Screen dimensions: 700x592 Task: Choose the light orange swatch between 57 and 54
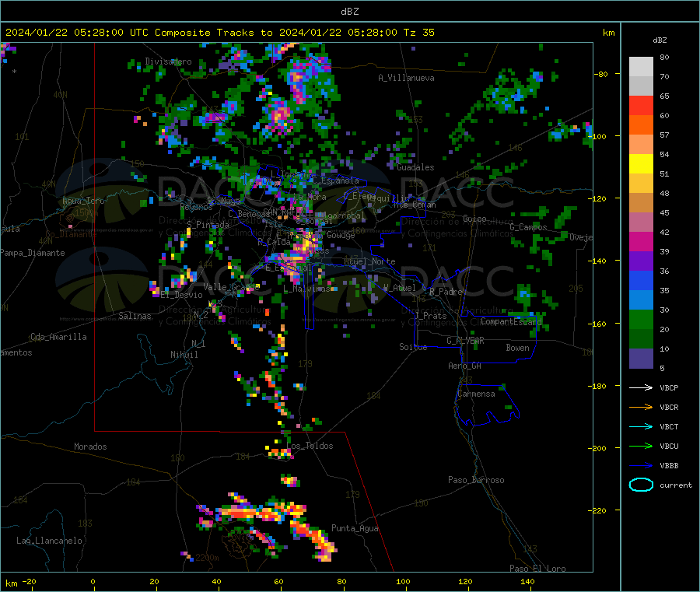(641, 145)
